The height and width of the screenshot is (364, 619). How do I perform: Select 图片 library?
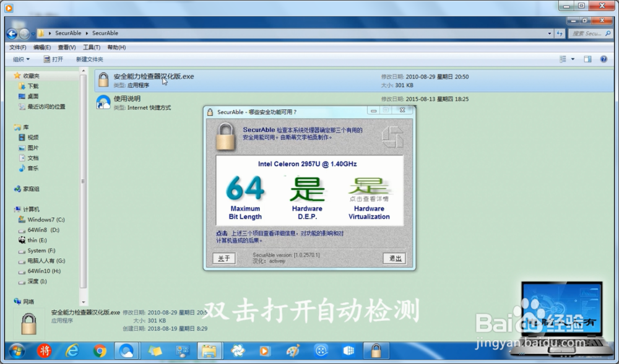29,148
